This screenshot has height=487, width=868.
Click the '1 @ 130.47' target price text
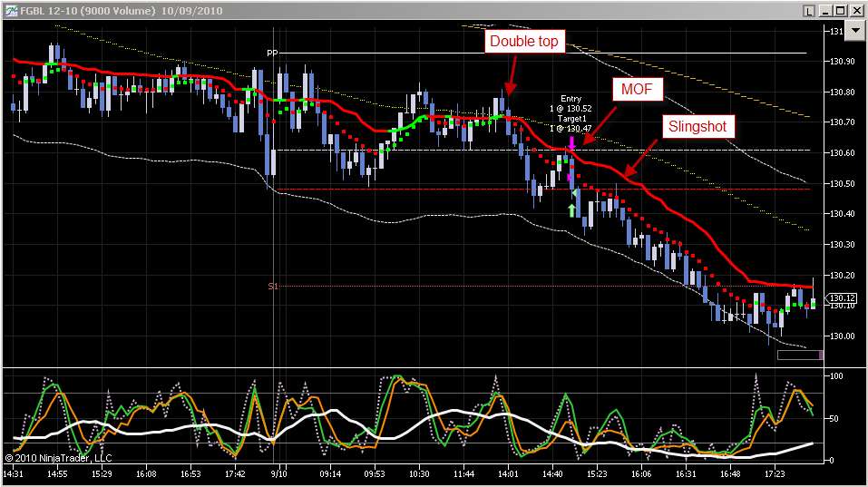coord(571,129)
